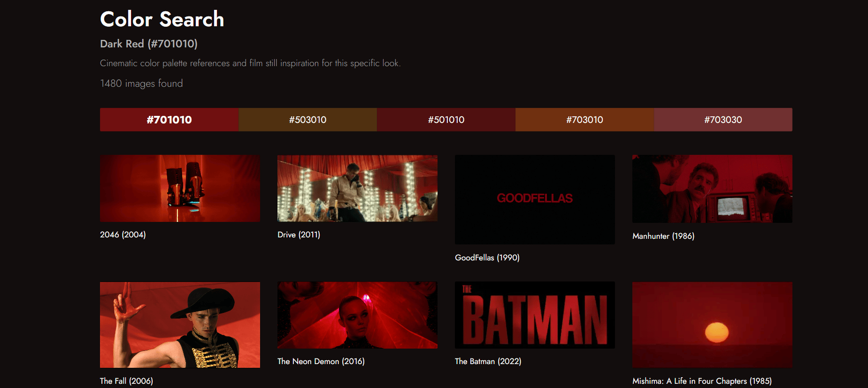Choose the #703030 muted red swatch
The image size is (868, 388).
[x=723, y=120]
